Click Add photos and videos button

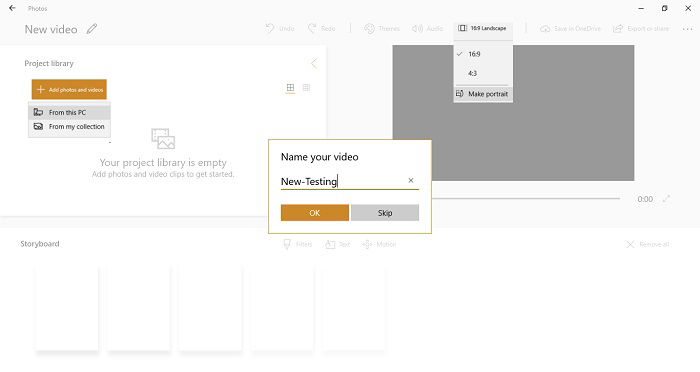69,89
